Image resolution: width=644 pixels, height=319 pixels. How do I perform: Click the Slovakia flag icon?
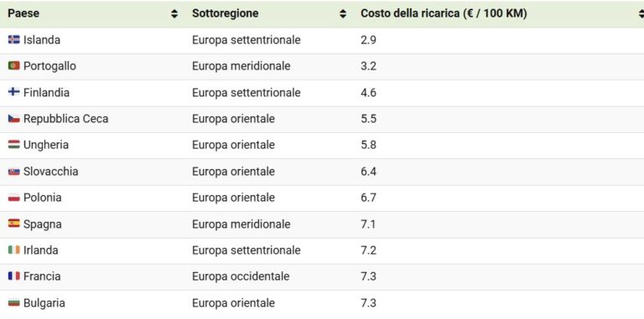point(14,172)
